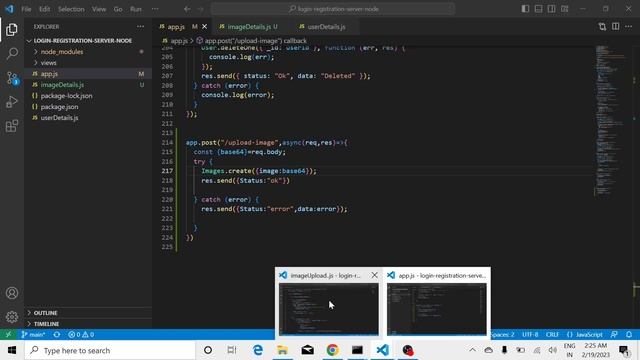Select the app.js window preview thumbnail
This screenshot has height=360, width=640.
(437, 309)
